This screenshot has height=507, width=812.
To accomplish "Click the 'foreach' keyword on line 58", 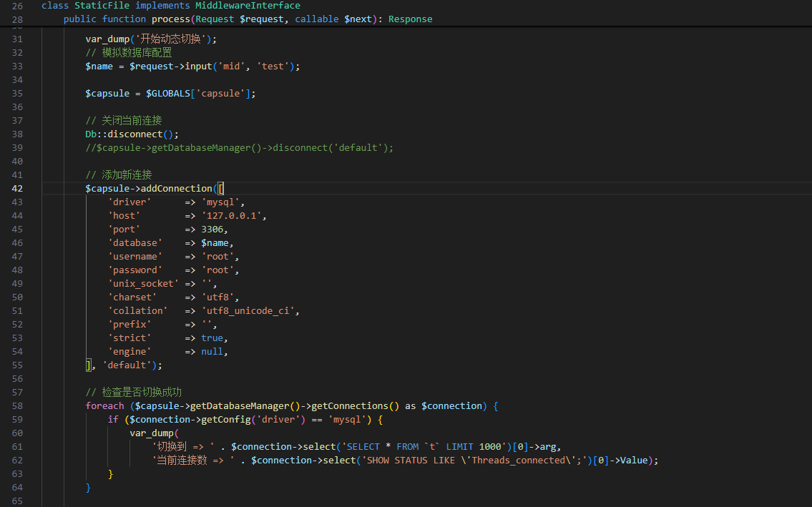I will coord(104,406).
